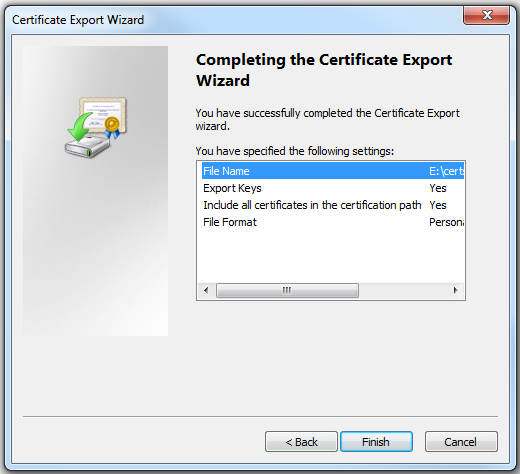Click the scroll right arrow in settings list
520x474 pixels.
[455, 290]
